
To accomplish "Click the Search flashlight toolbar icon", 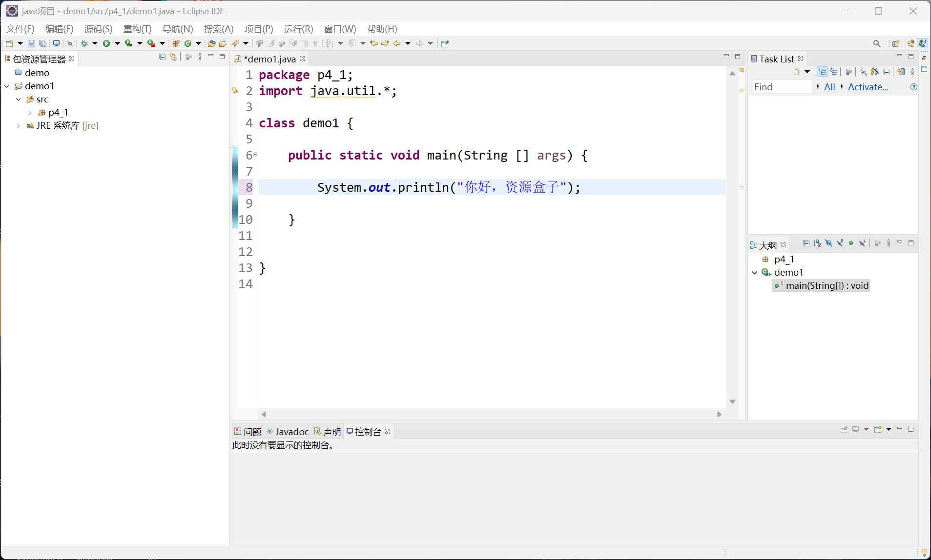I will [x=235, y=43].
